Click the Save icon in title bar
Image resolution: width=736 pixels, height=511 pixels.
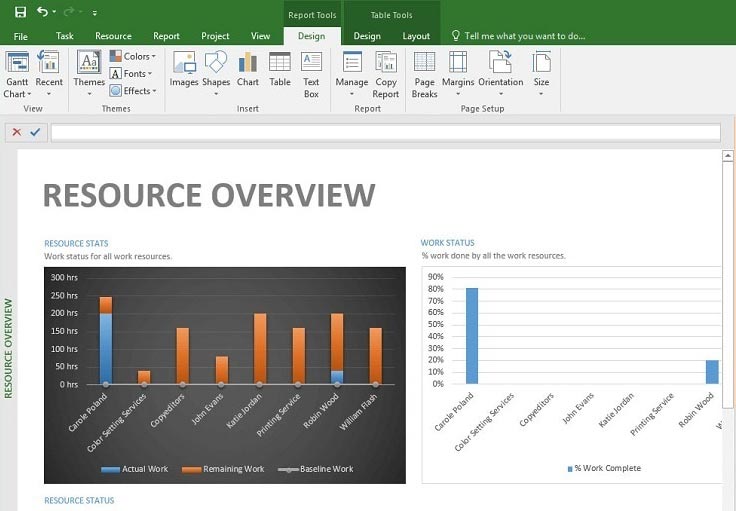pyautogui.click(x=20, y=12)
